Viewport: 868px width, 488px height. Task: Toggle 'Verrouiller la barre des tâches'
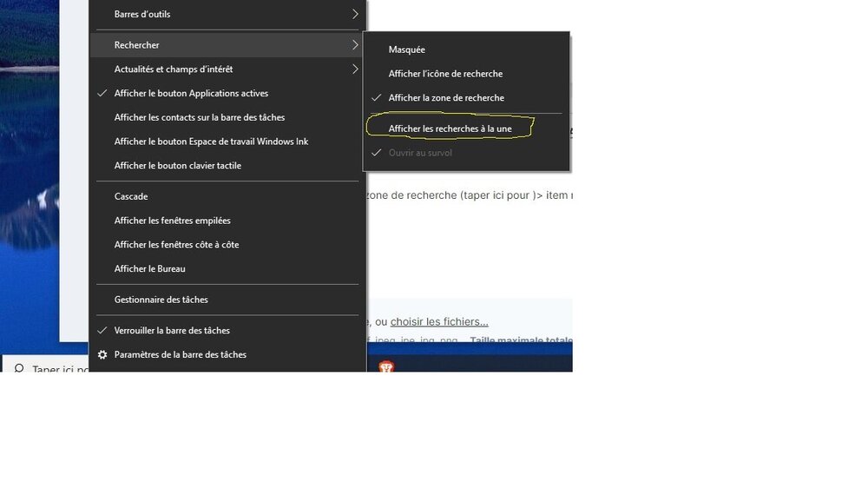pyautogui.click(x=172, y=330)
